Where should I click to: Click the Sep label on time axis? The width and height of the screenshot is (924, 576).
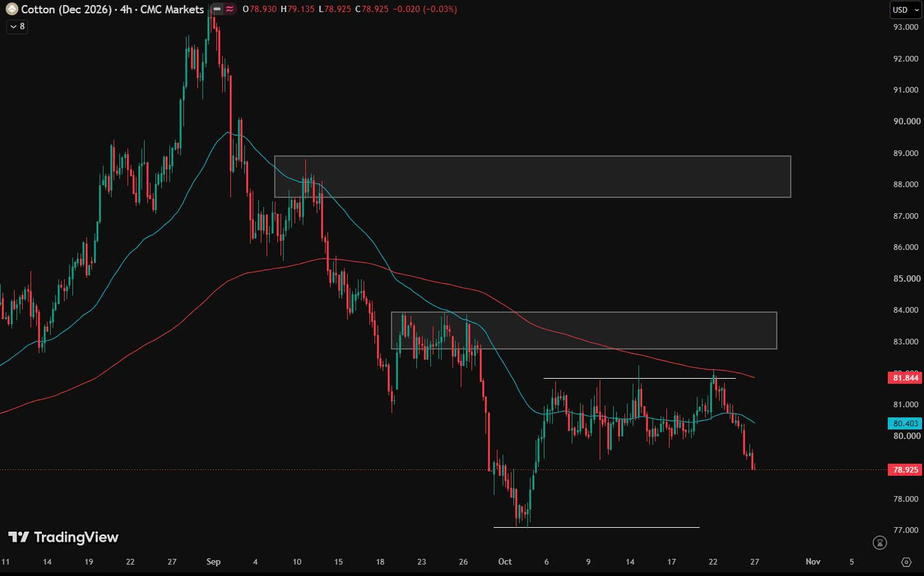213,561
